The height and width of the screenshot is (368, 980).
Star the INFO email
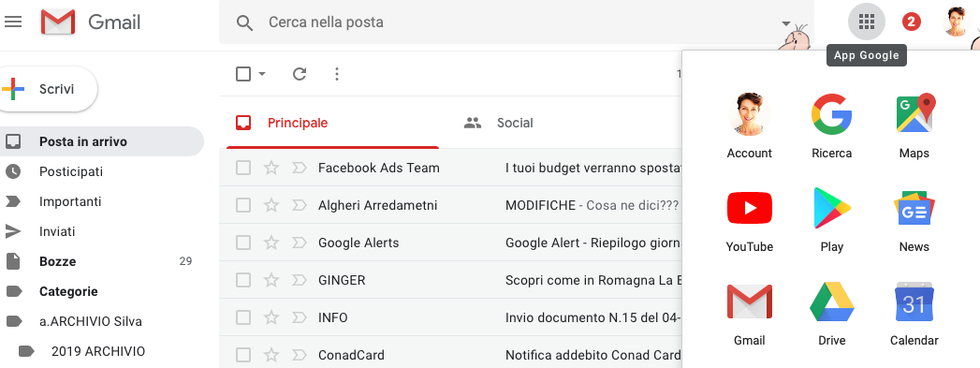pos(271,317)
